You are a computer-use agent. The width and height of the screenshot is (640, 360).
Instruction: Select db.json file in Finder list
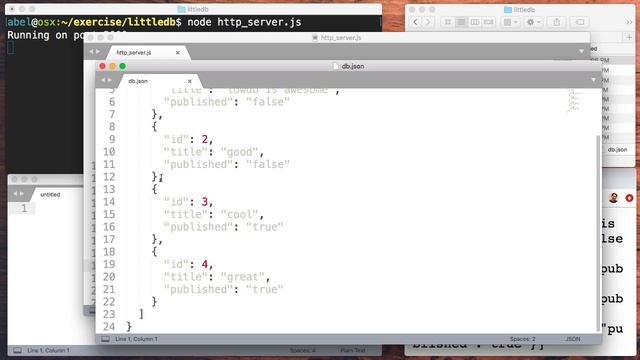(617, 150)
